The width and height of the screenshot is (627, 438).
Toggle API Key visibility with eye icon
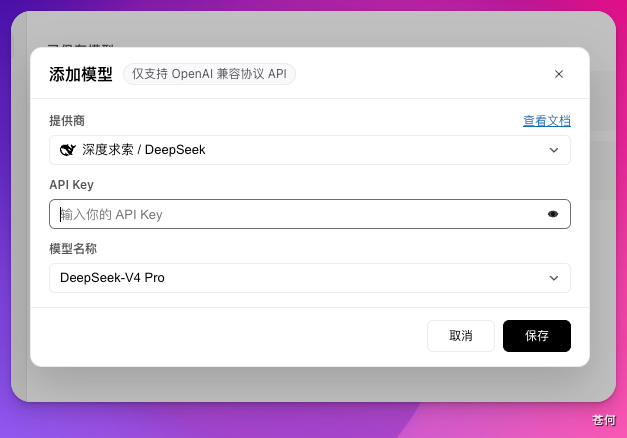(x=553, y=214)
